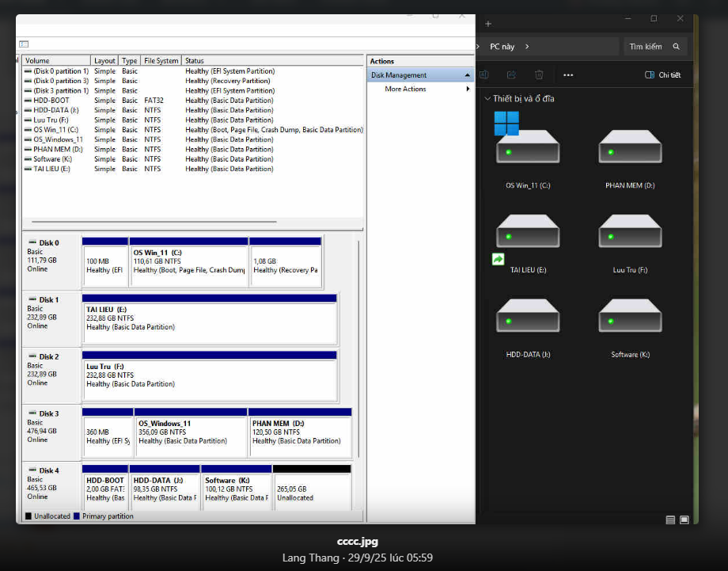Screen dimensions: 728x571
Task: Select Disk 0's 100 MB EFI partition
Action: point(105,262)
